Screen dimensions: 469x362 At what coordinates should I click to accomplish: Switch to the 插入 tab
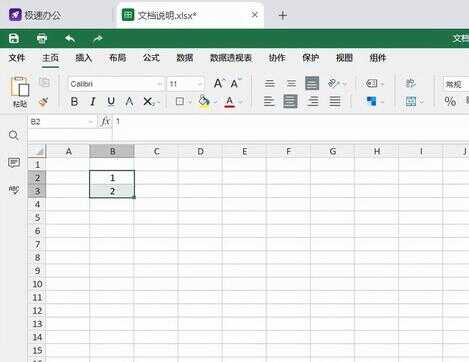coord(84,58)
